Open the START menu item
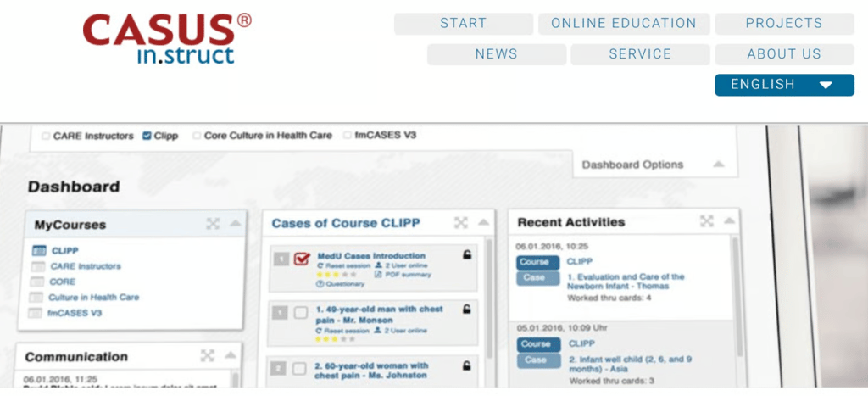This screenshot has height=396, width=868. point(464,24)
